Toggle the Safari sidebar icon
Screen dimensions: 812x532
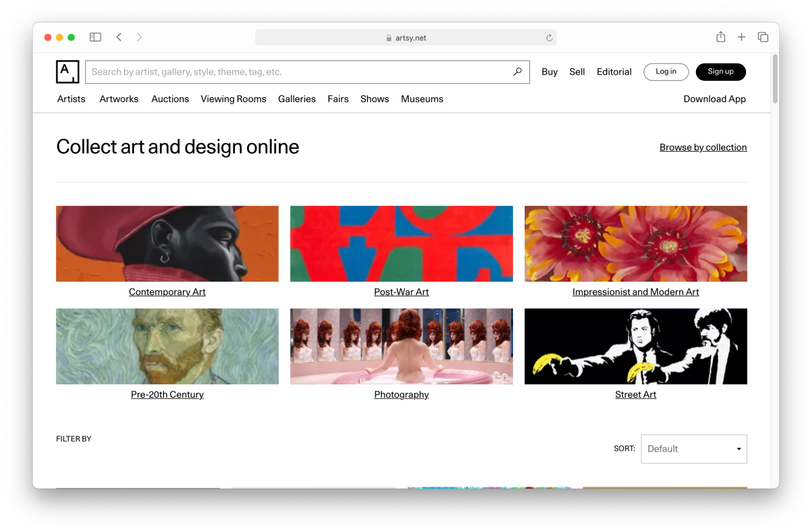(x=95, y=37)
